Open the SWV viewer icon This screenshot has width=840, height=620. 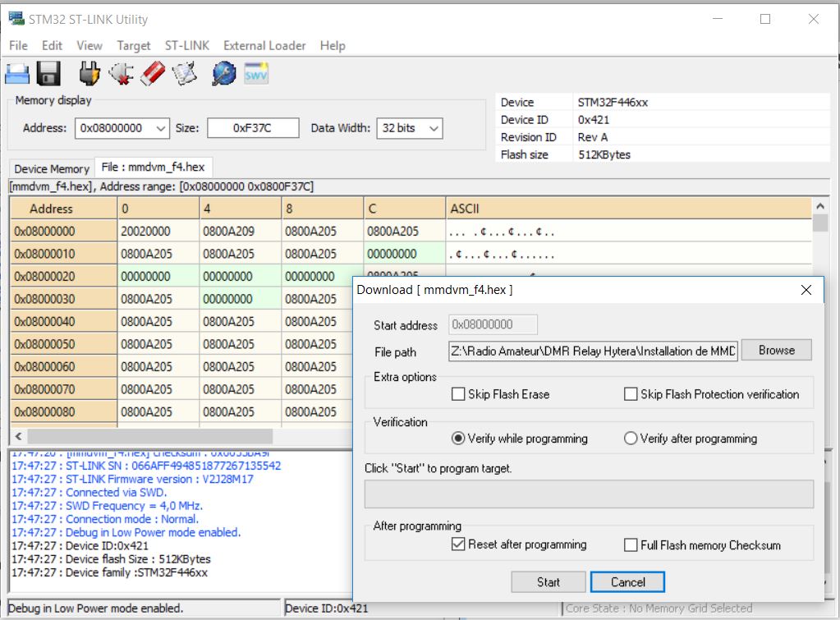click(x=256, y=73)
